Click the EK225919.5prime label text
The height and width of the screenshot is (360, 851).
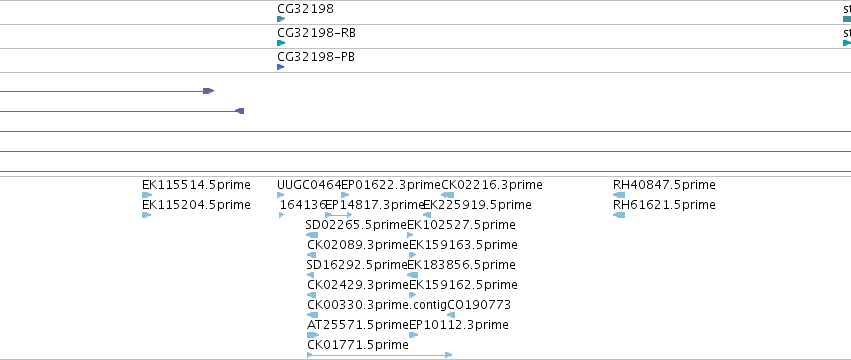(x=477, y=205)
